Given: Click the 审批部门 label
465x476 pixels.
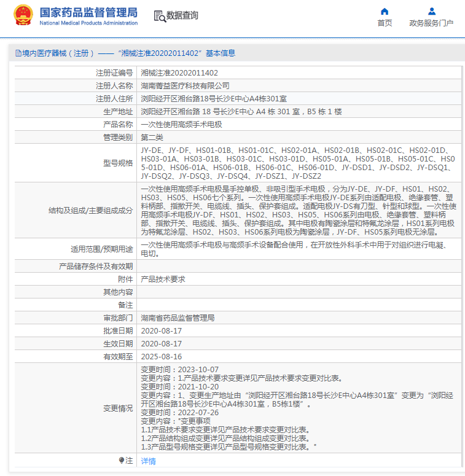Looking at the screenshot, I should pyautogui.click(x=118, y=318).
